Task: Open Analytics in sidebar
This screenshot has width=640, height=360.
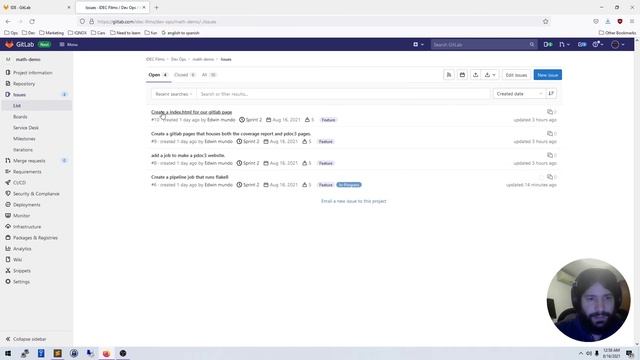Action: pyautogui.click(x=22, y=249)
